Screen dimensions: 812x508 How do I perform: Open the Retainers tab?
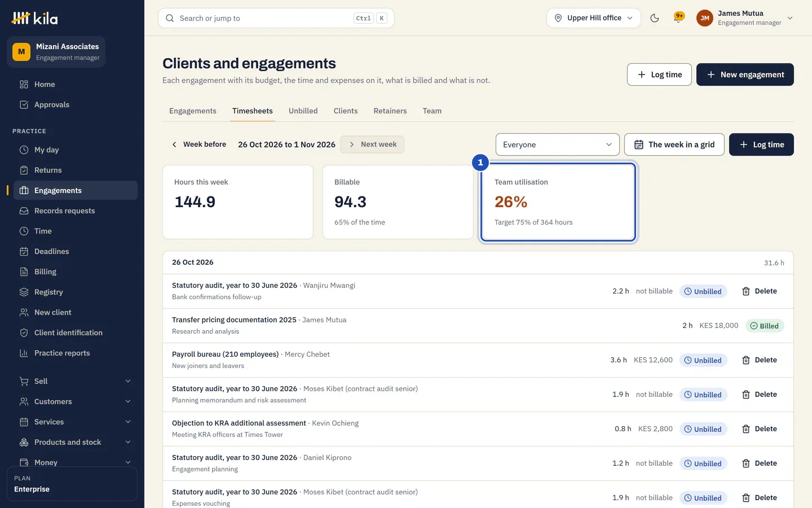[390, 111]
